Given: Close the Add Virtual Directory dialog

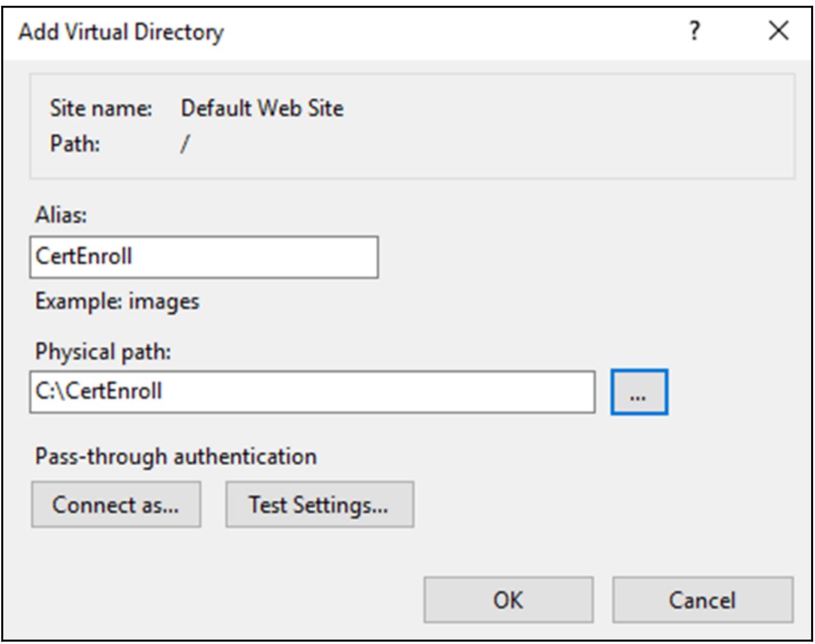Looking at the screenshot, I should coord(778,31).
